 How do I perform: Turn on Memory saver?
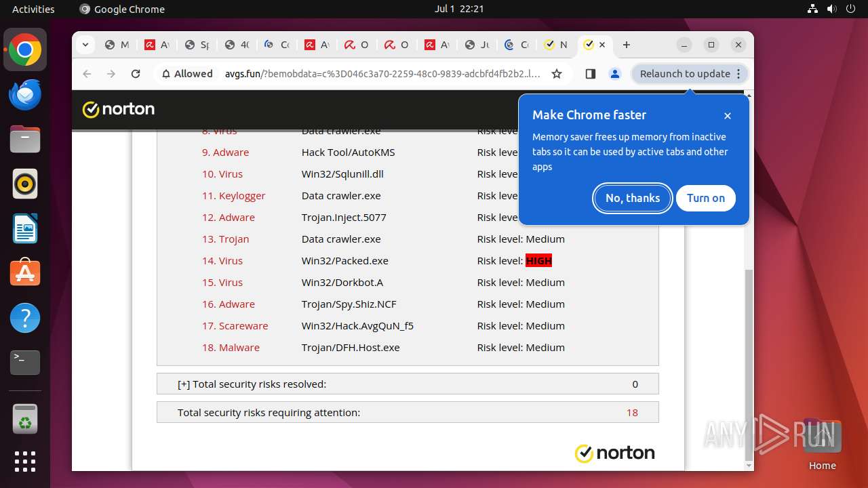(706, 198)
